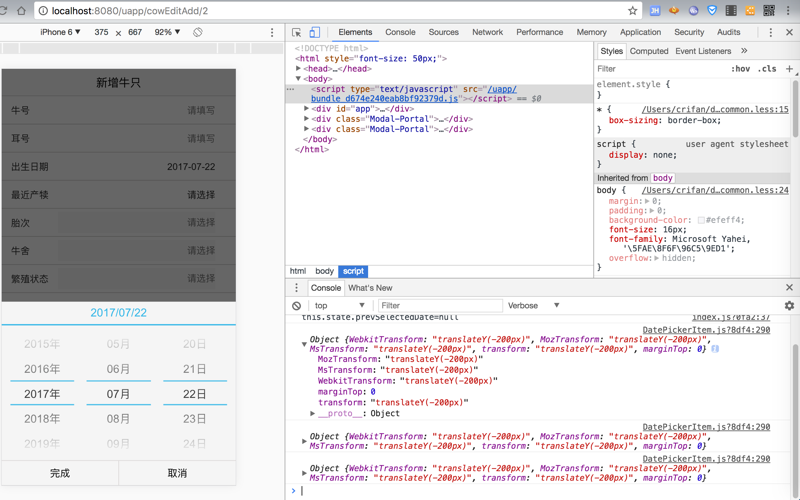Switch to the Sources tab
Image resolution: width=800 pixels, height=500 pixels.
point(443,32)
